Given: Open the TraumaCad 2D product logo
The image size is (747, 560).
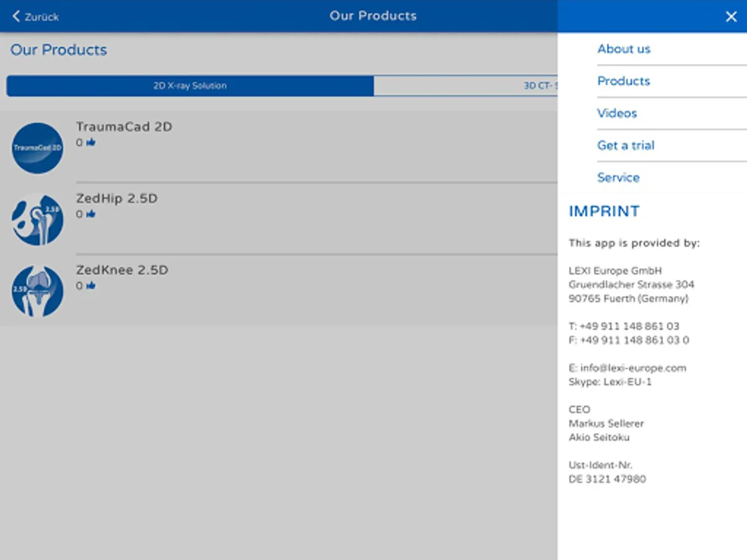Looking at the screenshot, I should 37,148.
